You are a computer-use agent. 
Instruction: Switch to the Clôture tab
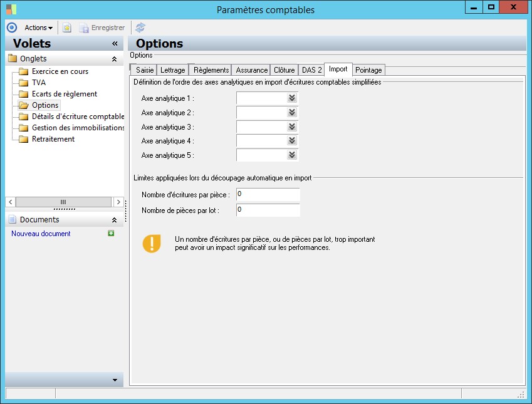click(x=284, y=70)
